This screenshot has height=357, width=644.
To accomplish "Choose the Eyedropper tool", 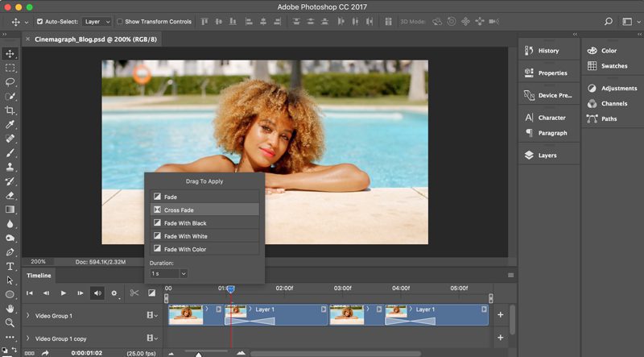I will click(x=10, y=124).
